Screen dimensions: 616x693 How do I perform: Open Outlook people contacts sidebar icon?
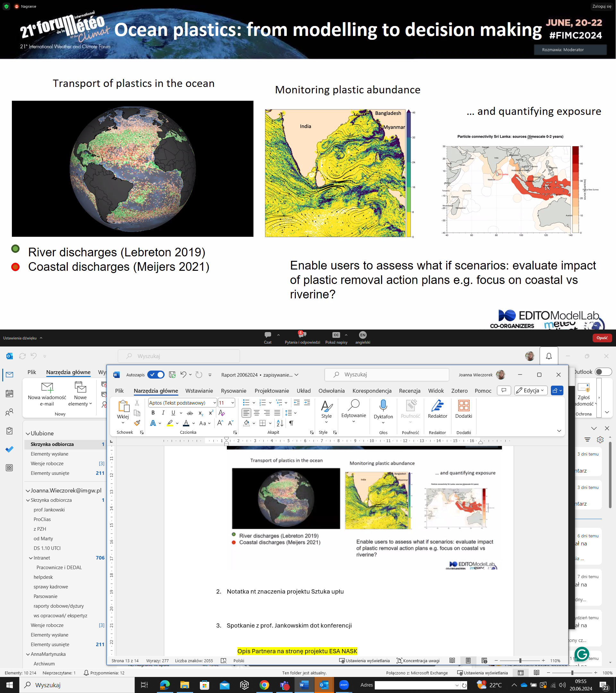10,412
